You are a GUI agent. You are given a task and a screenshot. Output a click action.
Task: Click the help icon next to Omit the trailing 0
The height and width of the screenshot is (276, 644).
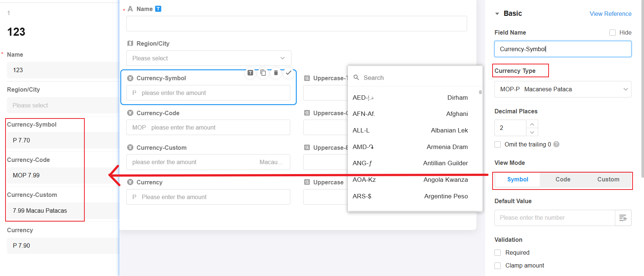[556, 144]
